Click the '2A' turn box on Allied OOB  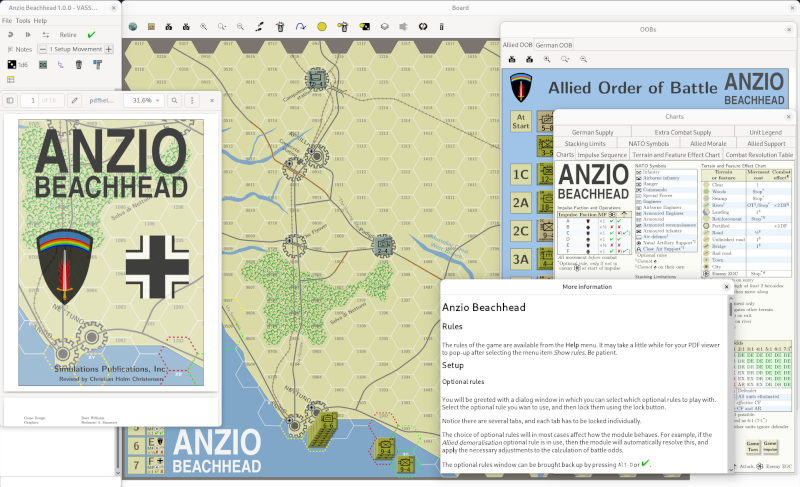point(521,203)
